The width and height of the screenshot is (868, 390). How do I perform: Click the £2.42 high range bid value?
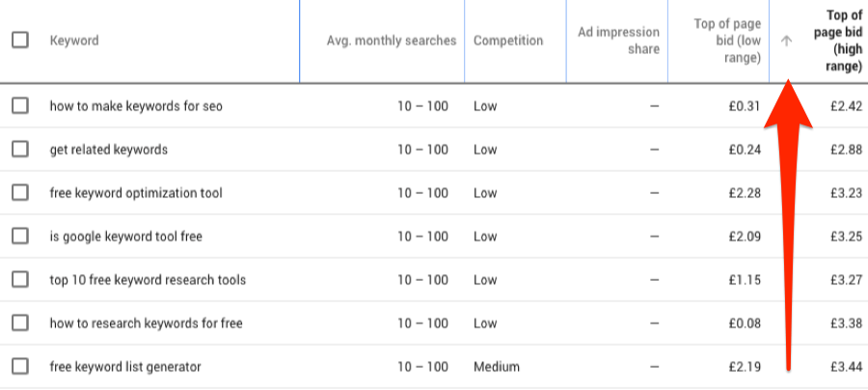[x=846, y=106]
